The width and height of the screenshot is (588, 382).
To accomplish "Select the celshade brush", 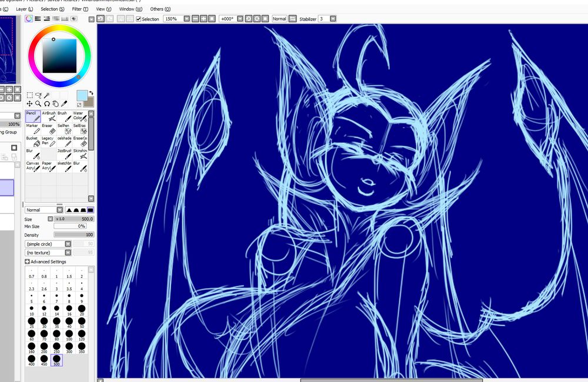I will pyautogui.click(x=65, y=141).
